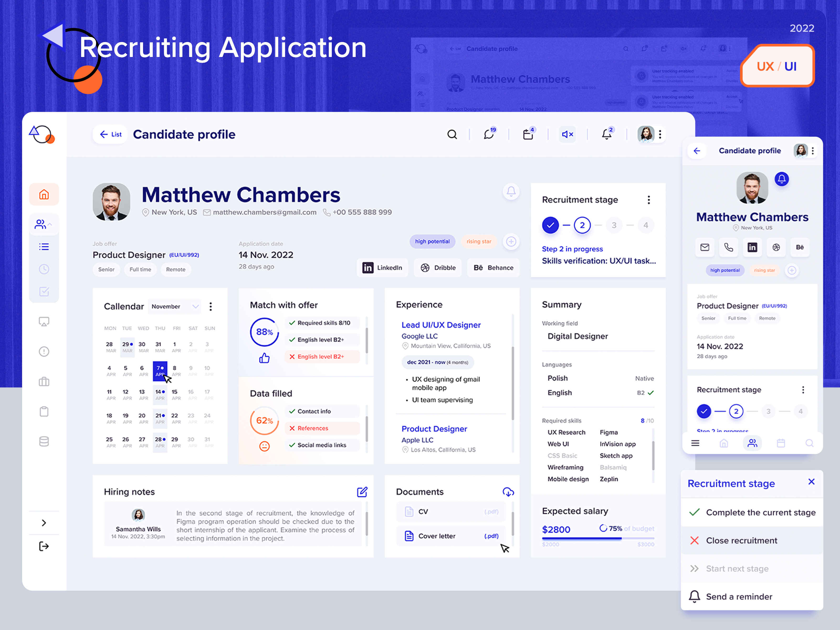Go back via the List button

point(110,134)
